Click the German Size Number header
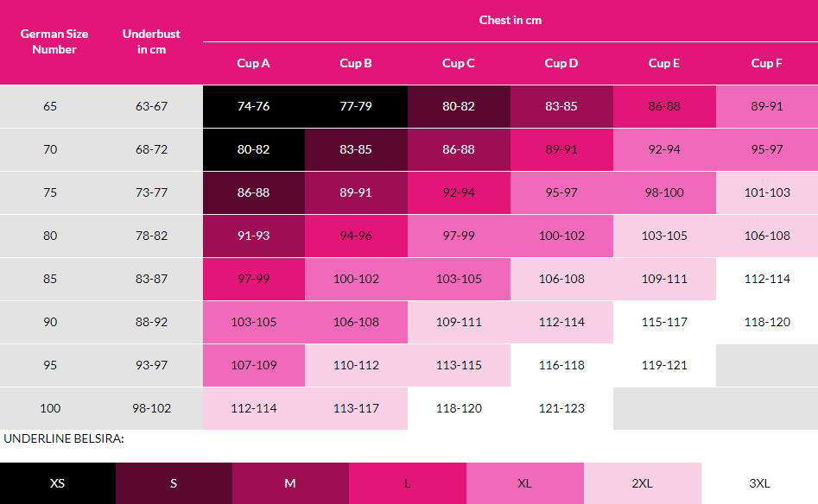The width and height of the screenshot is (818, 504). coord(54,41)
